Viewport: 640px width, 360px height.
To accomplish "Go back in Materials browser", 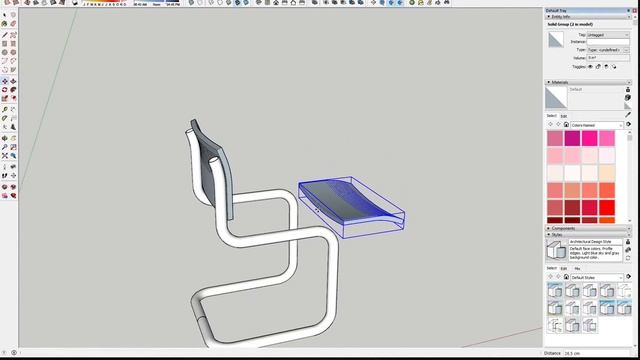I will pos(550,124).
